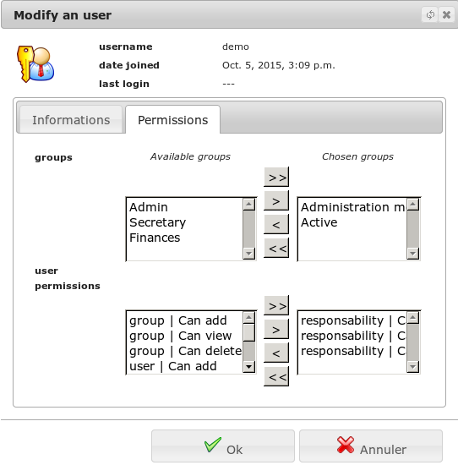The height and width of the screenshot is (476, 458).
Task: Select 'Administration m' in the chosen groups list
Action: click(352, 207)
